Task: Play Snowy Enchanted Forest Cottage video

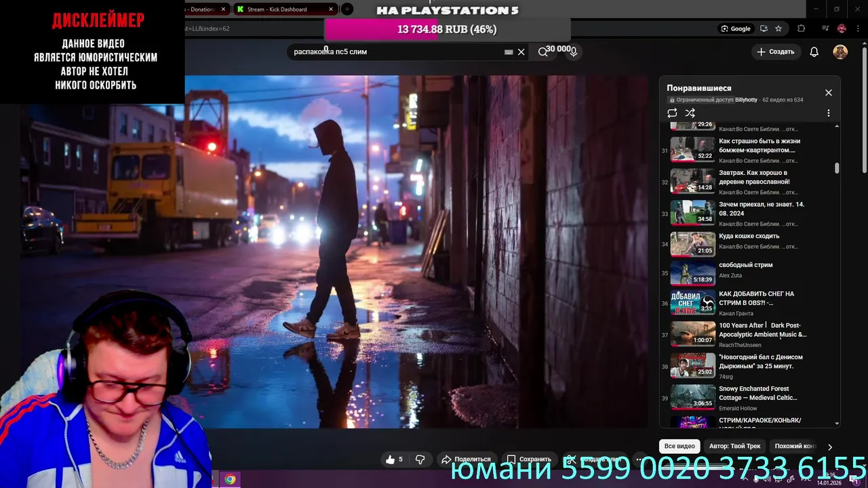Action: 749,398
